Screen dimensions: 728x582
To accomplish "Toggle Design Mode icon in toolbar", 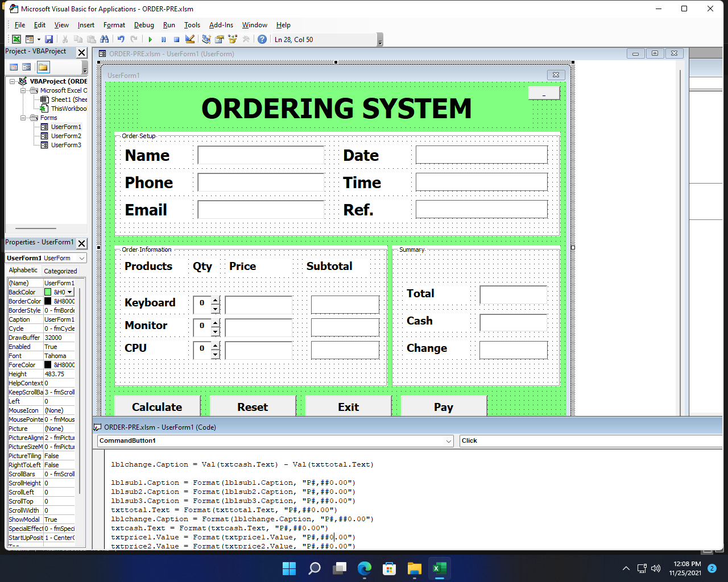I will point(190,39).
